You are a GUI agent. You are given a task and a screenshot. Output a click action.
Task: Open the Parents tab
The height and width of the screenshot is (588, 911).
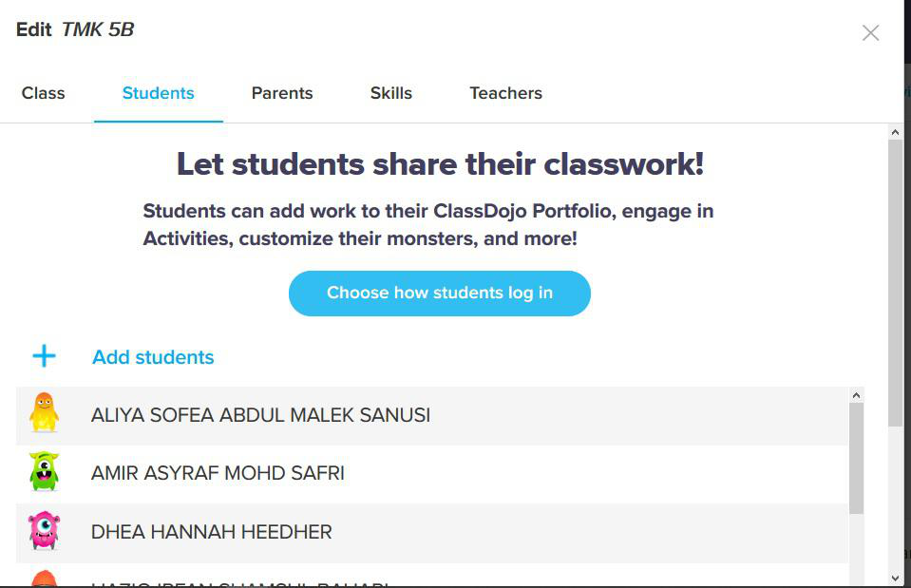(x=282, y=93)
